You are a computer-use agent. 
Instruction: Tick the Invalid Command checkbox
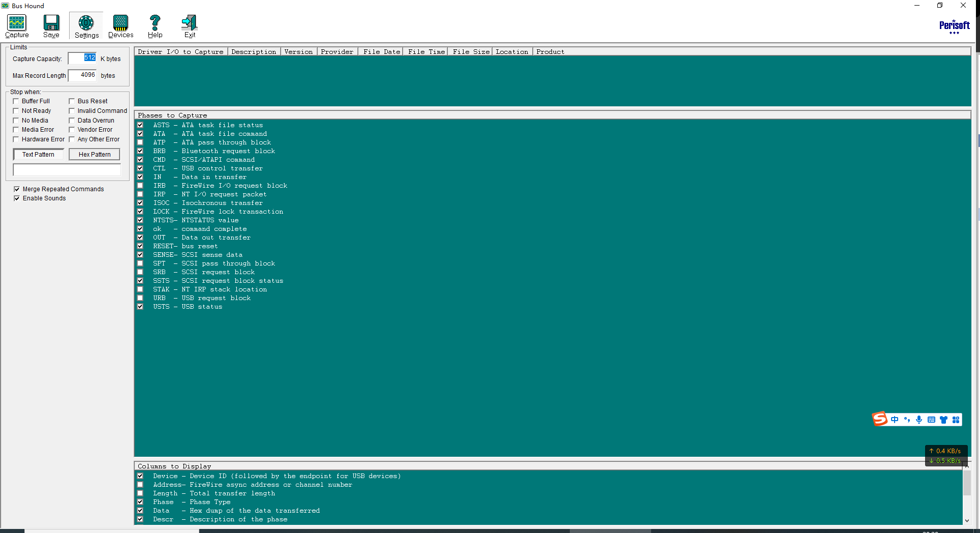tap(72, 111)
